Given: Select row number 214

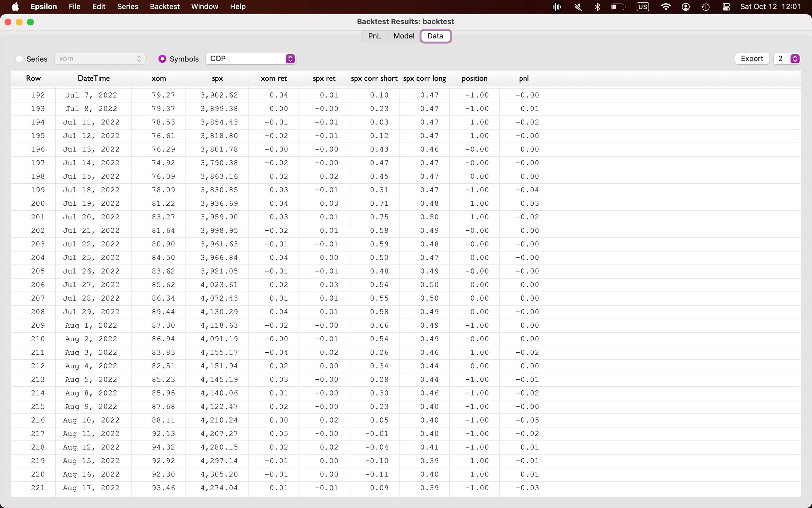Looking at the screenshot, I should click(x=38, y=393).
